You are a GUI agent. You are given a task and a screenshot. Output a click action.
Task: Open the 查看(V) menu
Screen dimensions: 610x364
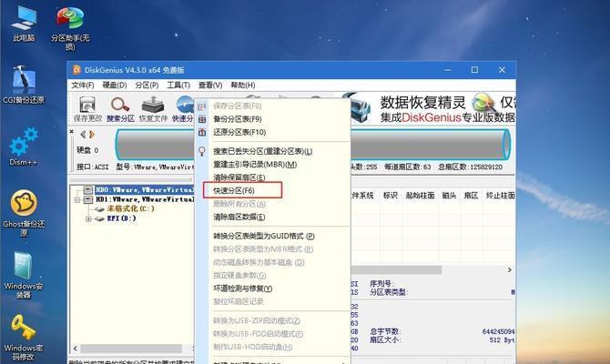210,85
